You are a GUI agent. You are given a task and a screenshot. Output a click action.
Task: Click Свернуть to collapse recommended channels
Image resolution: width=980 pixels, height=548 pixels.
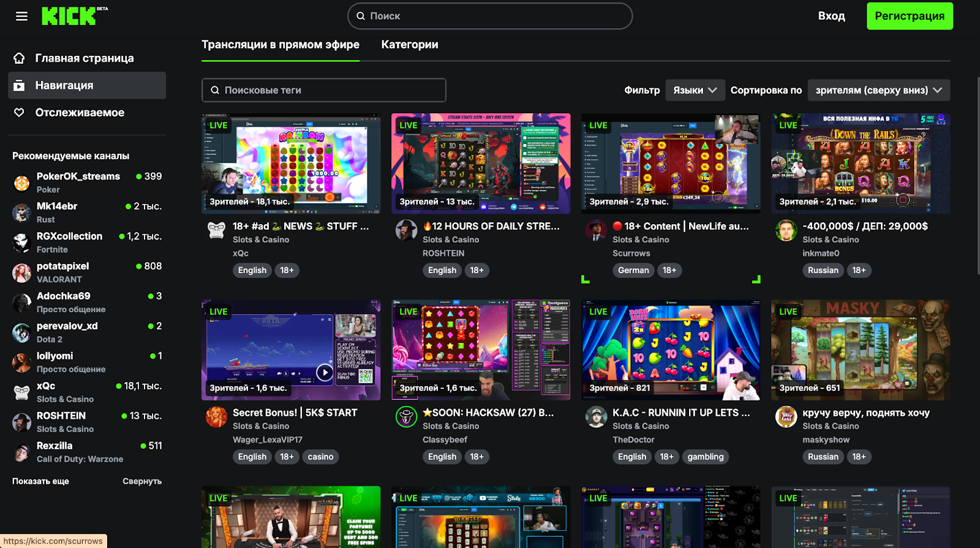[x=142, y=481]
